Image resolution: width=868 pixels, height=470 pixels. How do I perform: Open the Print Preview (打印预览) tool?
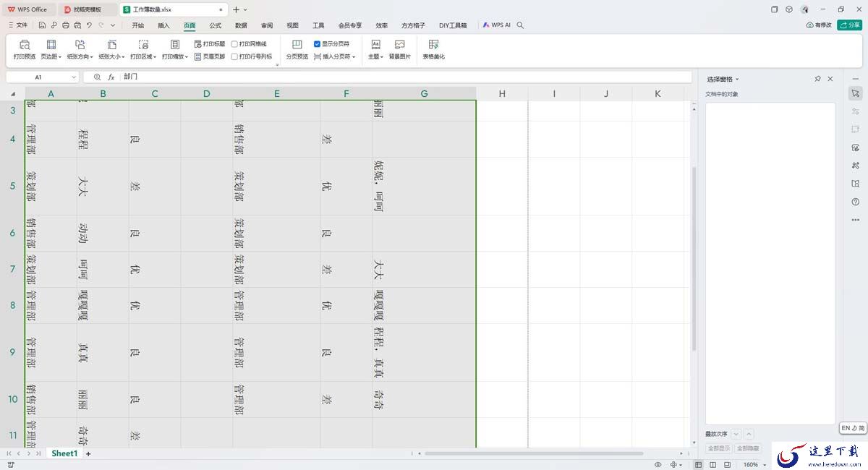pyautogui.click(x=24, y=49)
